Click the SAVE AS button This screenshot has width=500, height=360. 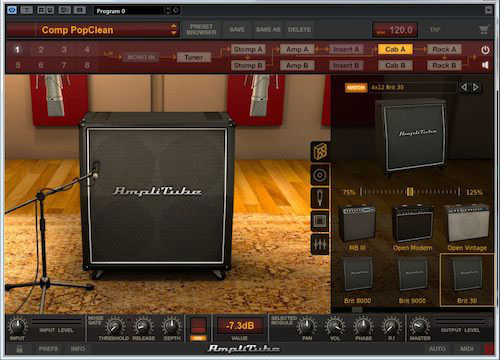[x=268, y=30]
